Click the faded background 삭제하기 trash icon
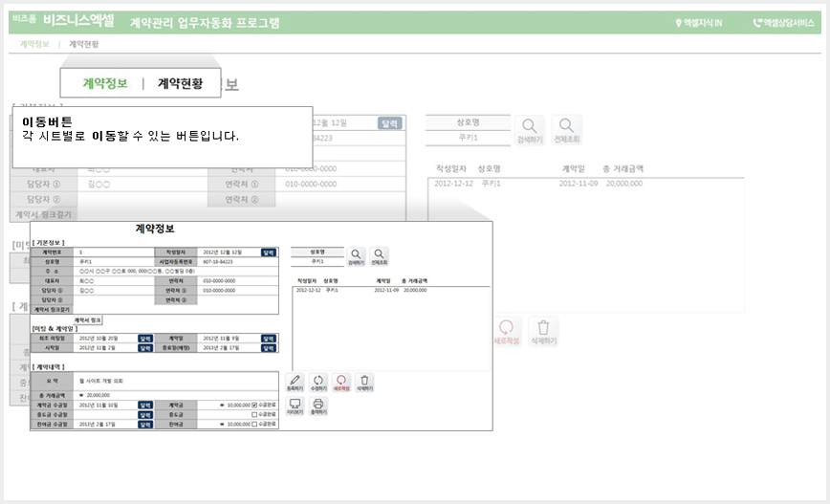The image size is (830, 504). [544, 333]
